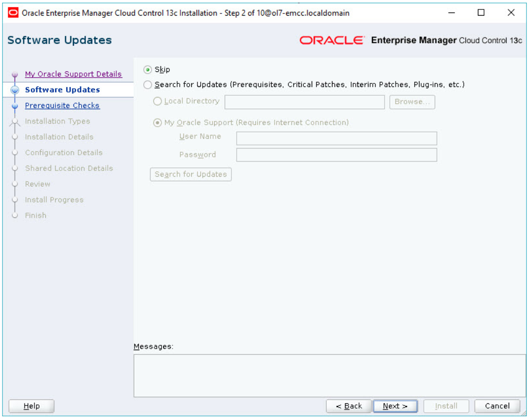The height and width of the screenshot is (420, 530).
Task: Click the My Oracle Support Details step bullet
Action: tap(15, 74)
